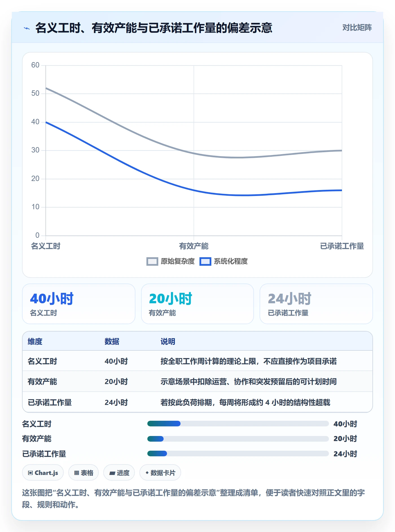Click the 进度 tag pill
Image resolution: width=395 pixels, height=532 pixels.
119,472
